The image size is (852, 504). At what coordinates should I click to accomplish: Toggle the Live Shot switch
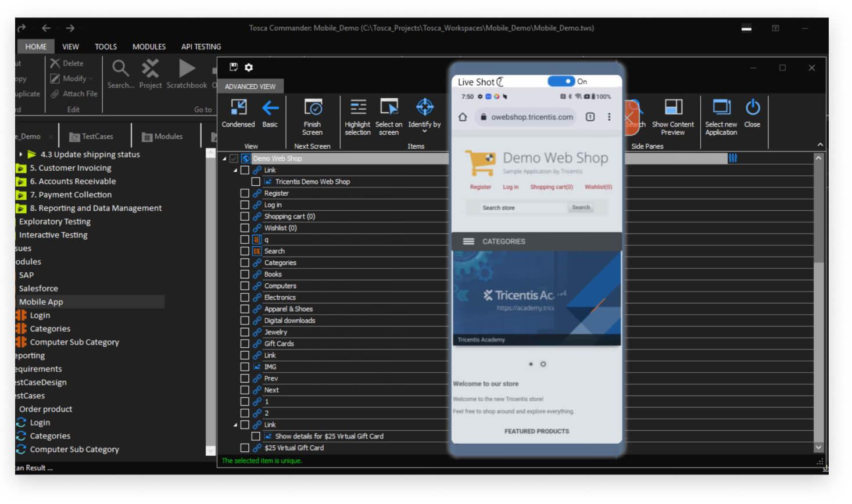tap(561, 82)
